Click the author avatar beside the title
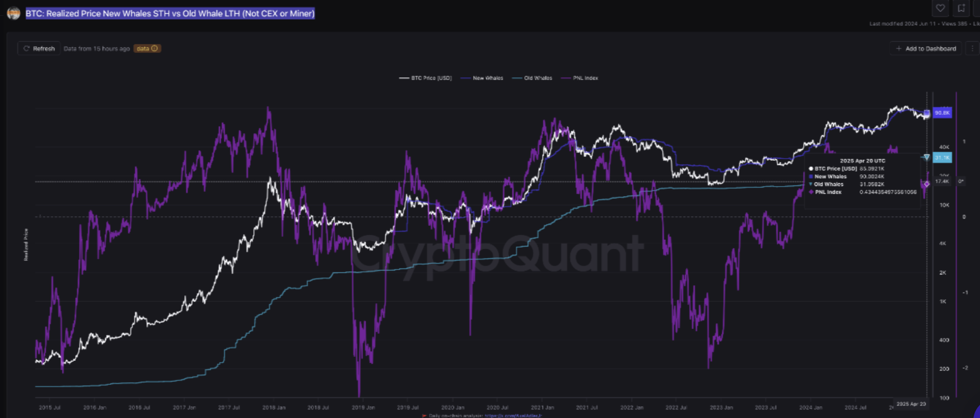The image size is (980, 418). [13, 13]
